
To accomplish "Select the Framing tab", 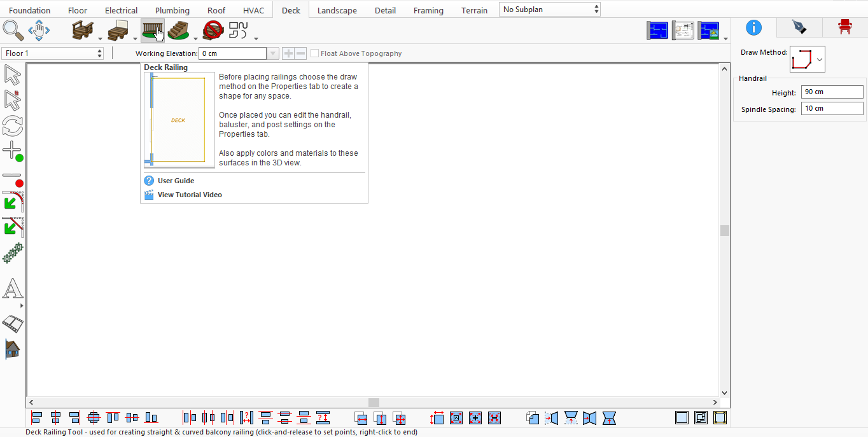I will [x=428, y=10].
